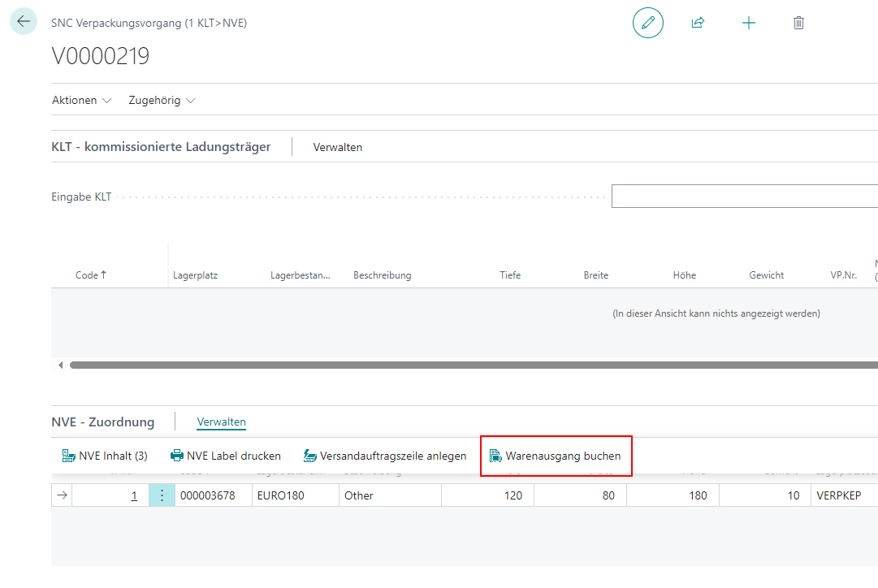Click into the Eingabe KLT input field

click(743, 197)
